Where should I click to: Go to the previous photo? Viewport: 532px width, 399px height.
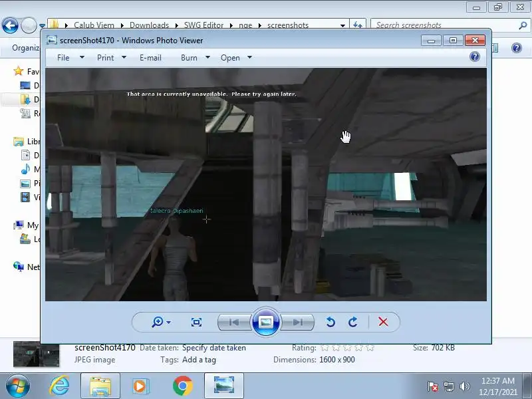[x=234, y=322]
